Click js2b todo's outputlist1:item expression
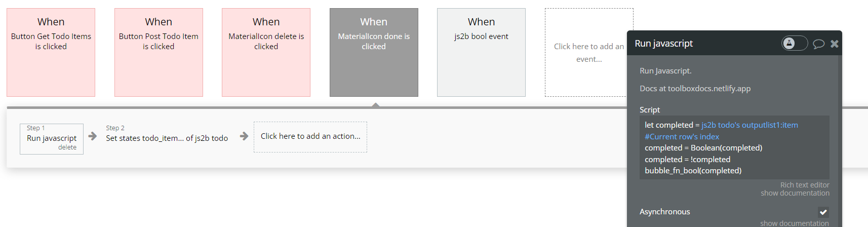The height and width of the screenshot is (227, 868). pyautogui.click(x=749, y=125)
